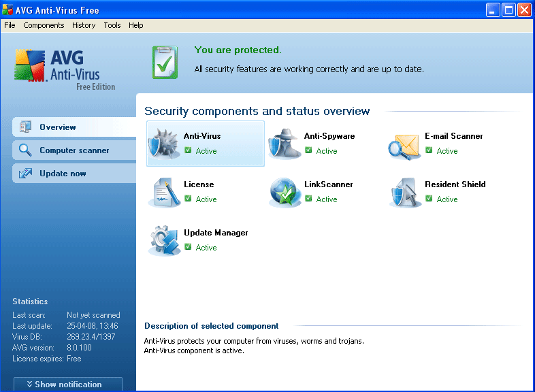This screenshot has height=392, width=535.
Task: Open the History menu
Action: pyautogui.click(x=84, y=25)
